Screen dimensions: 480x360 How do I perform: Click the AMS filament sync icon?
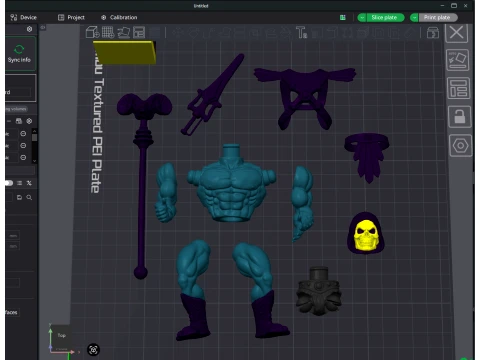click(19, 121)
